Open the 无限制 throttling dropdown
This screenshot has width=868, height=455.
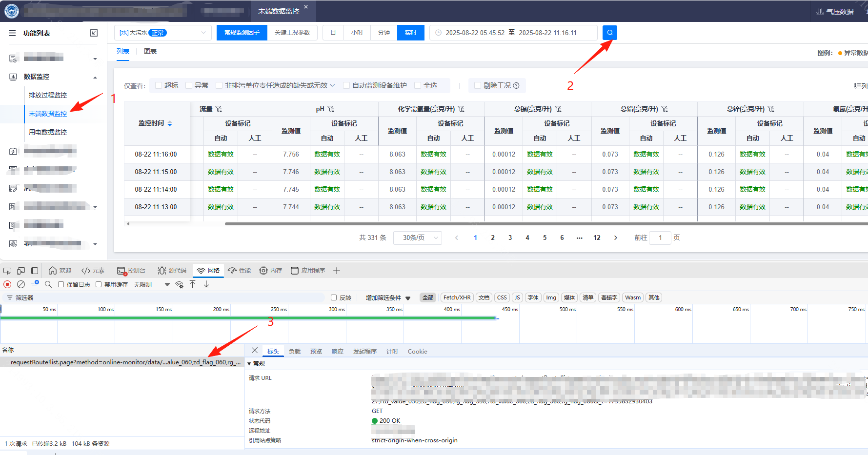point(152,284)
